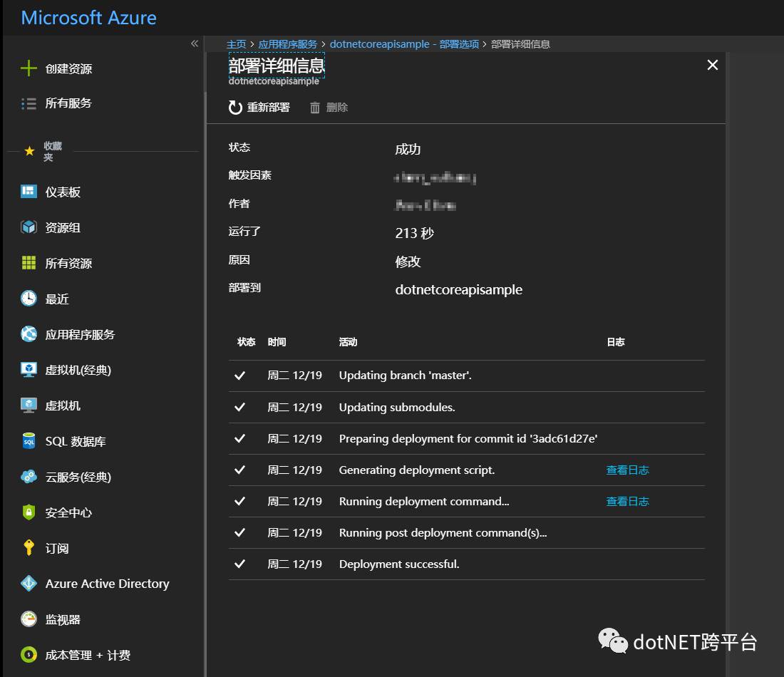Click the 安全中心 shield icon
The width and height of the screenshot is (784, 677).
click(x=29, y=512)
